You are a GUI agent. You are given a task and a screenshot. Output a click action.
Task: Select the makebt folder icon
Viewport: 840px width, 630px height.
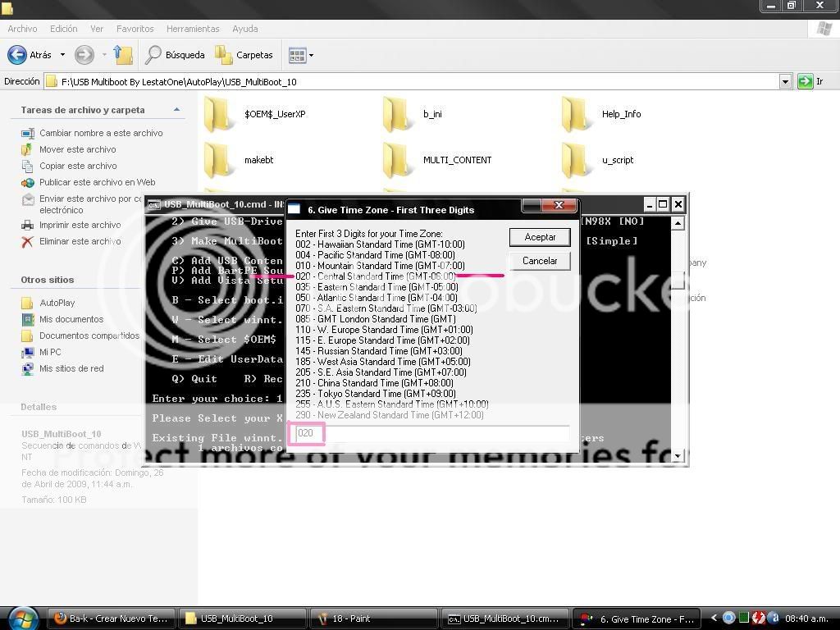(x=218, y=160)
